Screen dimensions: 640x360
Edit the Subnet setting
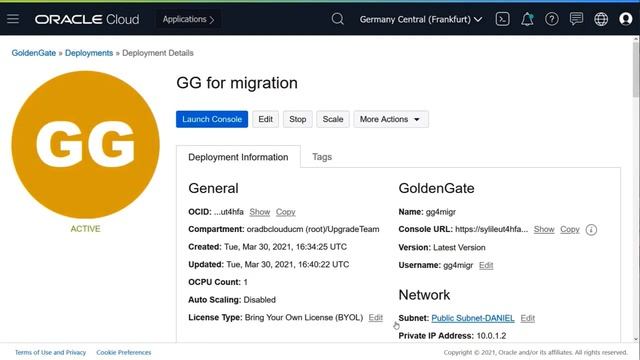(x=527, y=318)
